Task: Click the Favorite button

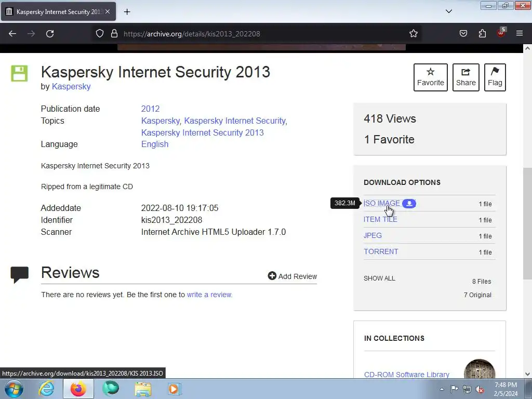Action: tap(431, 77)
